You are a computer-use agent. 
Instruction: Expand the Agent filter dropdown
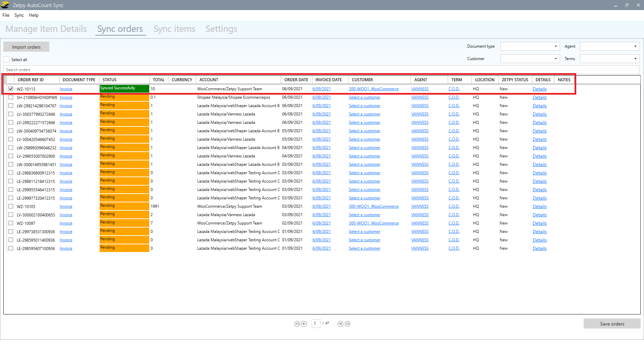click(609, 46)
